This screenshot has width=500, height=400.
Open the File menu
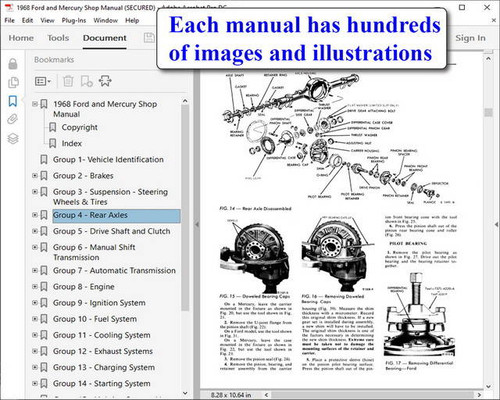click(9, 20)
